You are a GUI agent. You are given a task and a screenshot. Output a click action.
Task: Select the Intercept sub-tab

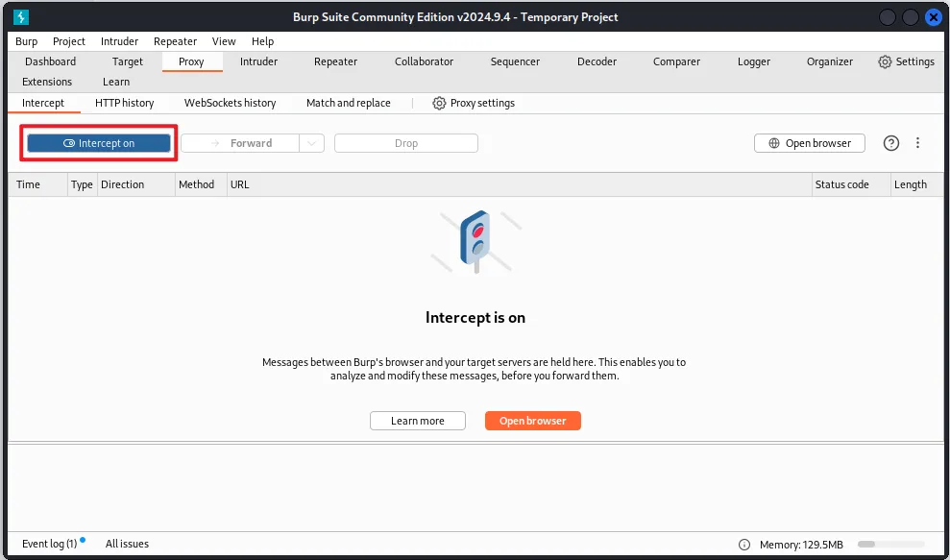[43, 103]
